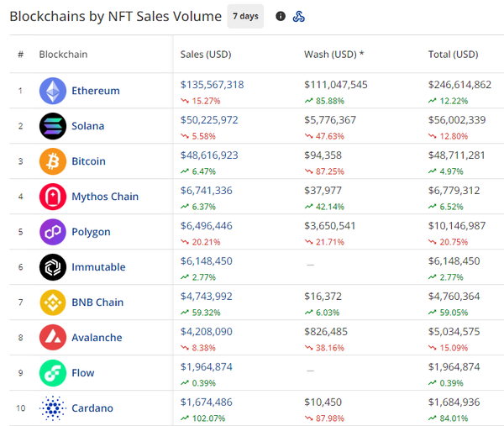
Task: Sort by Sales (USD) column header
Action: [x=206, y=55]
